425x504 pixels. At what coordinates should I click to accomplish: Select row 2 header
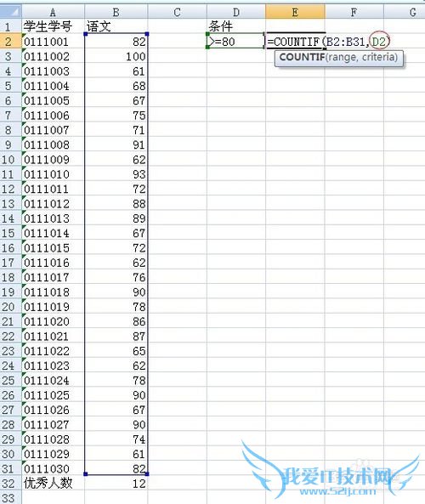(10, 42)
